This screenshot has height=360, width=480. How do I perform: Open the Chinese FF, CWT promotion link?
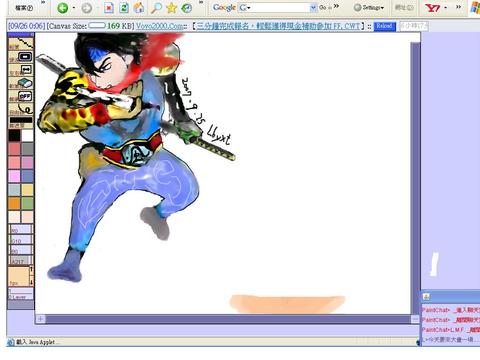click(x=279, y=26)
